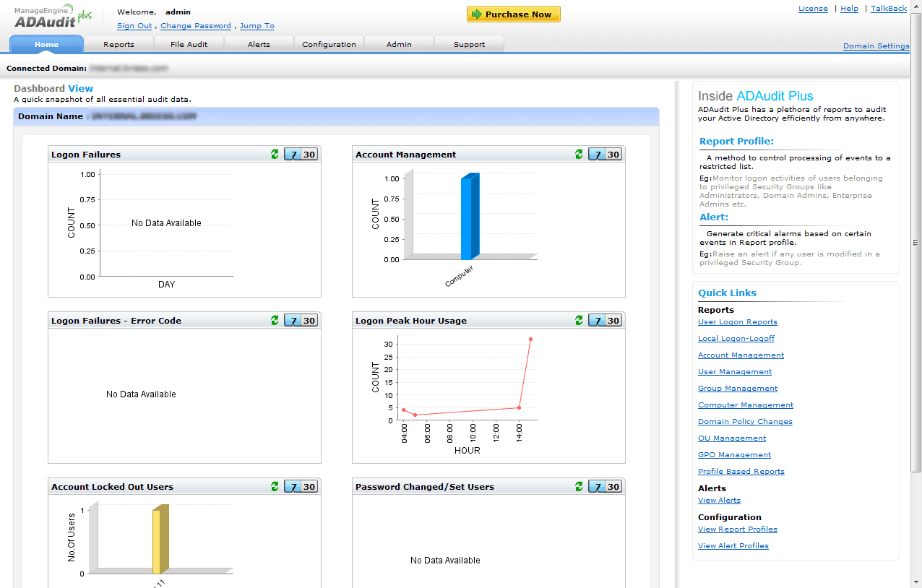This screenshot has width=922, height=588.
Task: Select 30 days for Account Locked Out Users
Action: (309, 487)
